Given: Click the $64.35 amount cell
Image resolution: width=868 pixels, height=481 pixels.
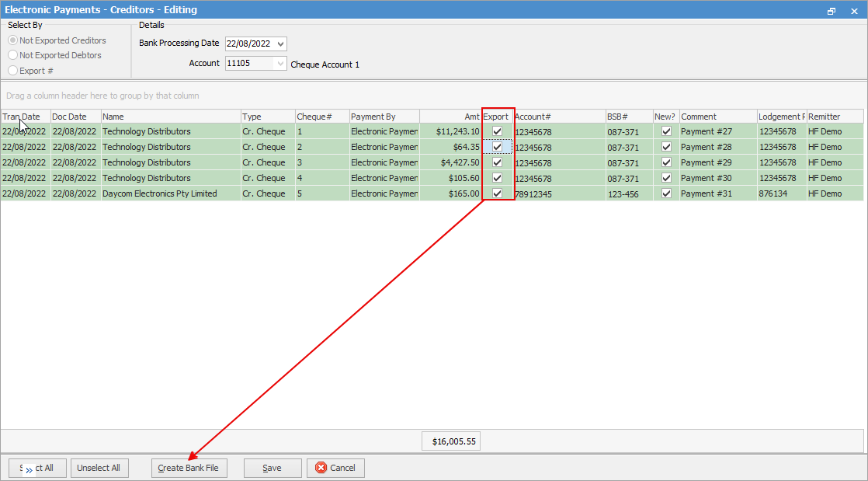Looking at the screenshot, I should (x=450, y=147).
